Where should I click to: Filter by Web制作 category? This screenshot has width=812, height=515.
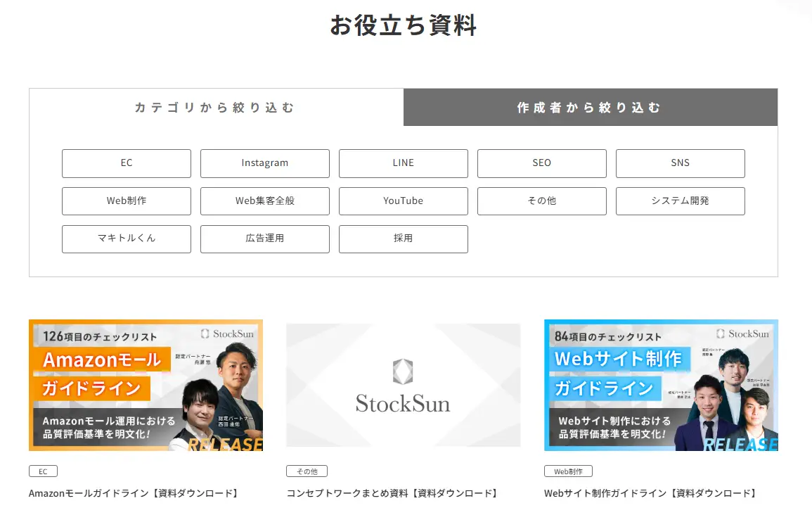(126, 201)
